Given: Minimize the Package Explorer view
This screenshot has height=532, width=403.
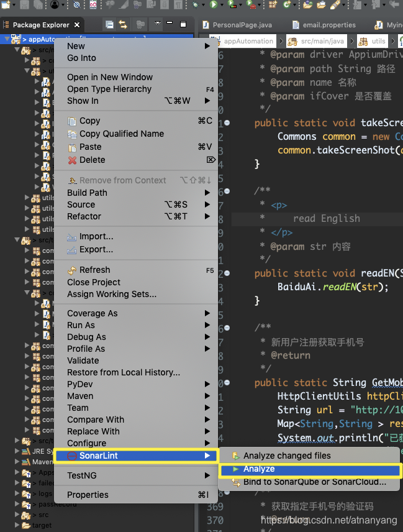Looking at the screenshot, I should click(x=170, y=24).
